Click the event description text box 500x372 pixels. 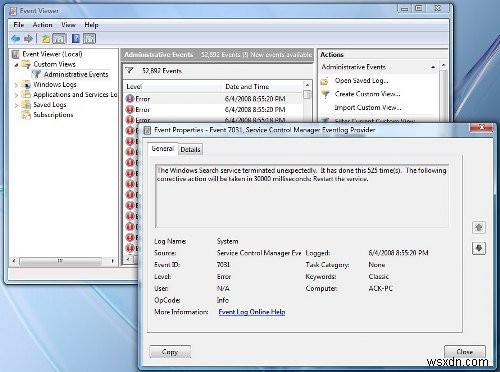point(302,196)
